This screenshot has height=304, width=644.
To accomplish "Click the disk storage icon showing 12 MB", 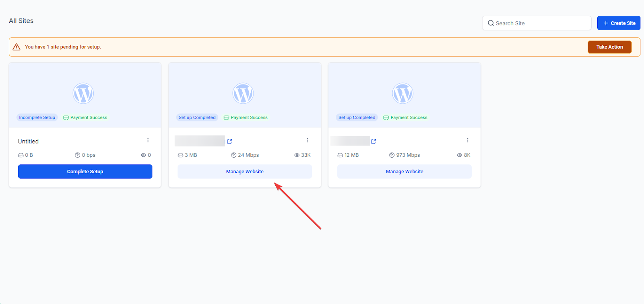I will point(340,155).
